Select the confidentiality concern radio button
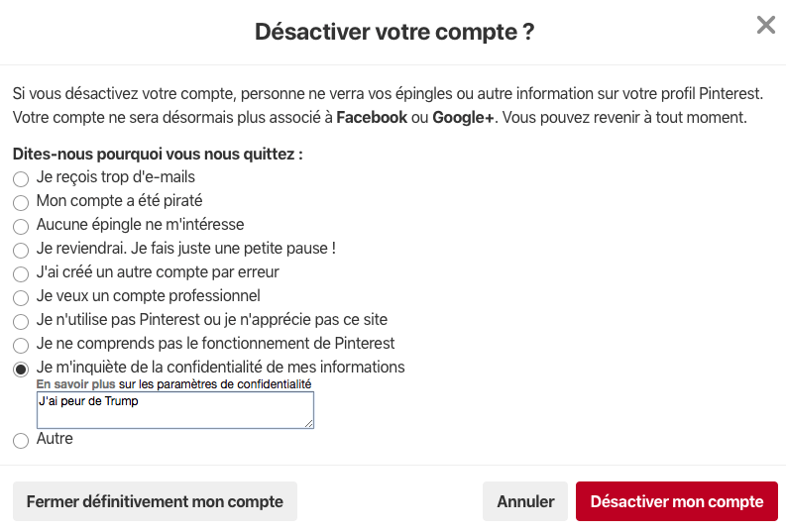The width and height of the screenshot is (786, 532). (x=21, y=370)
